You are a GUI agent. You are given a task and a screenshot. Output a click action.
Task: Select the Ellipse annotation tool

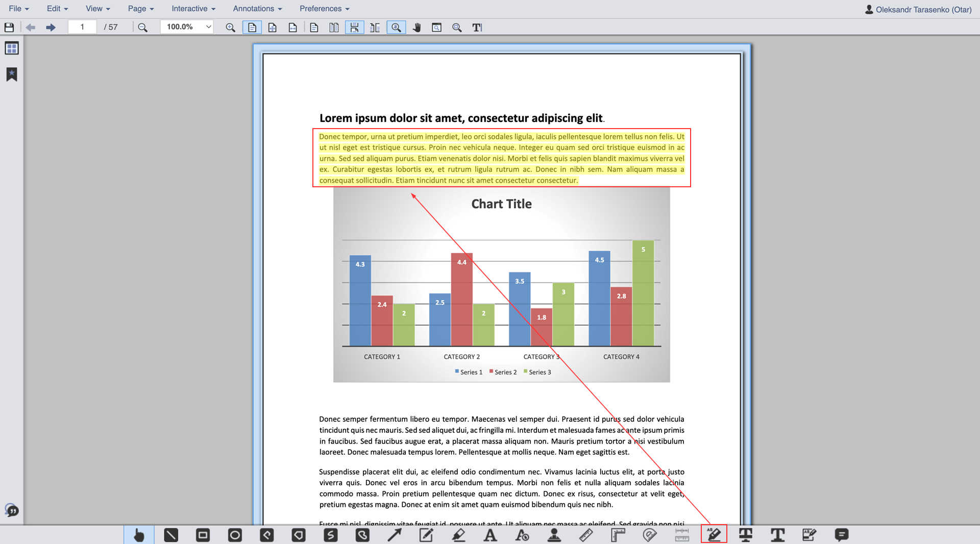pyautogui.click(x=235, y=535)
